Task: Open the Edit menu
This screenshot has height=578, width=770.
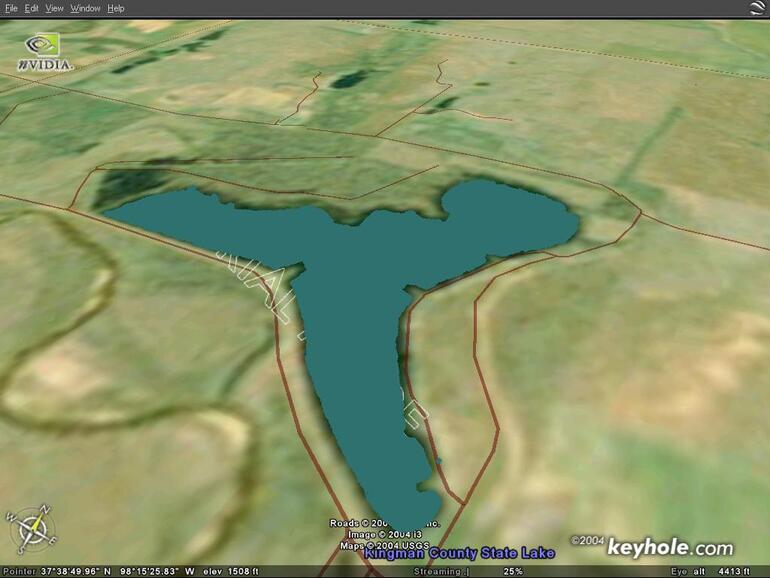Action: click(x=31, y=8)
